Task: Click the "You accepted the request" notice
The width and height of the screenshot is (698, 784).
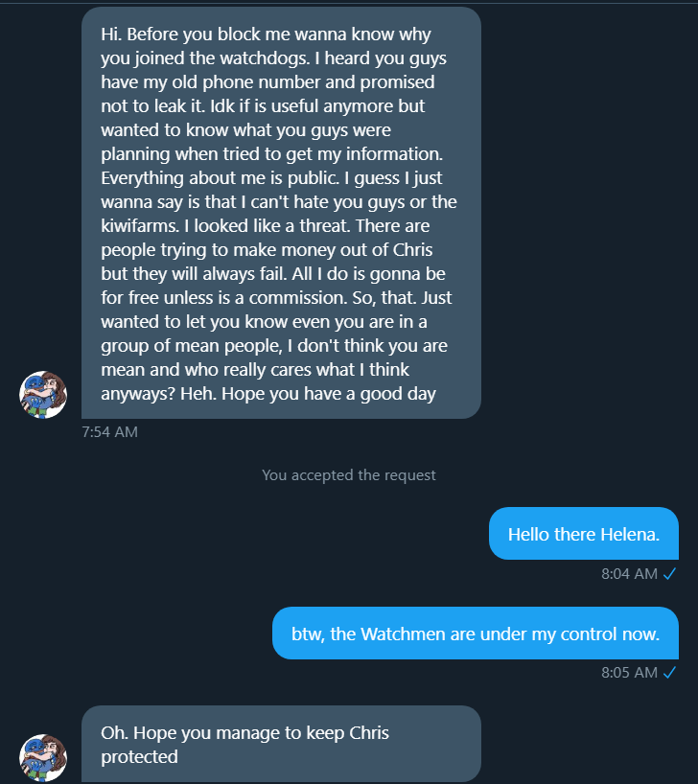Action: (349, 474)
